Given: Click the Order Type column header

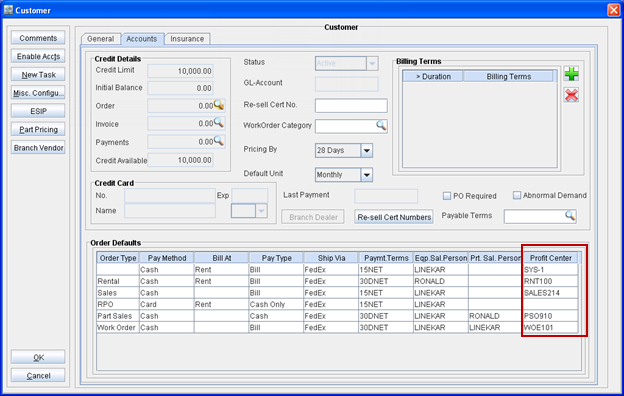Looking at the screenshot, I should click(x=118, y=258).
